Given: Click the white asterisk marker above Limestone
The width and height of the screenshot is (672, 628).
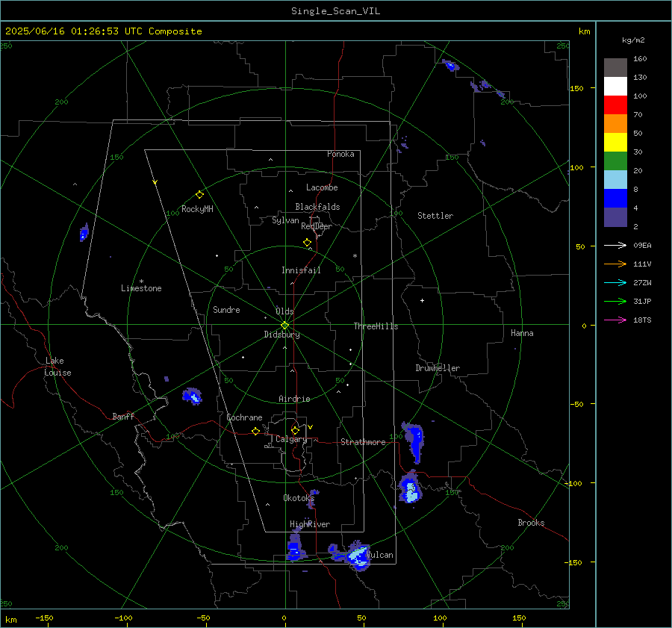Looking at the screenshot, I should coord(141,282).
